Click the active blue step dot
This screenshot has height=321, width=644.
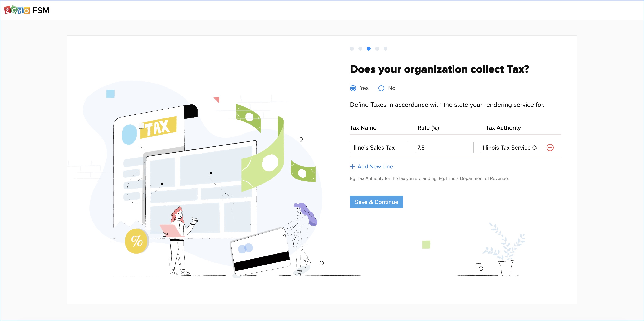[x=369, y=48]
